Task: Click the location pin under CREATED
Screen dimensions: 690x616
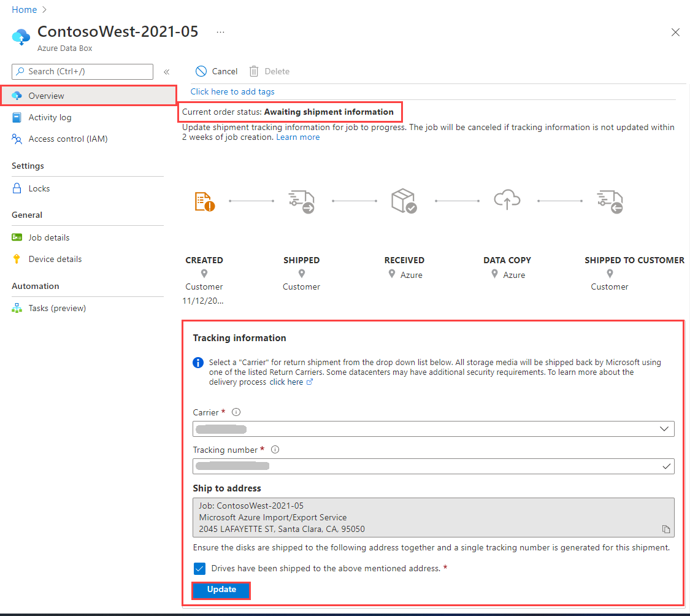Action: coord(204,274)
